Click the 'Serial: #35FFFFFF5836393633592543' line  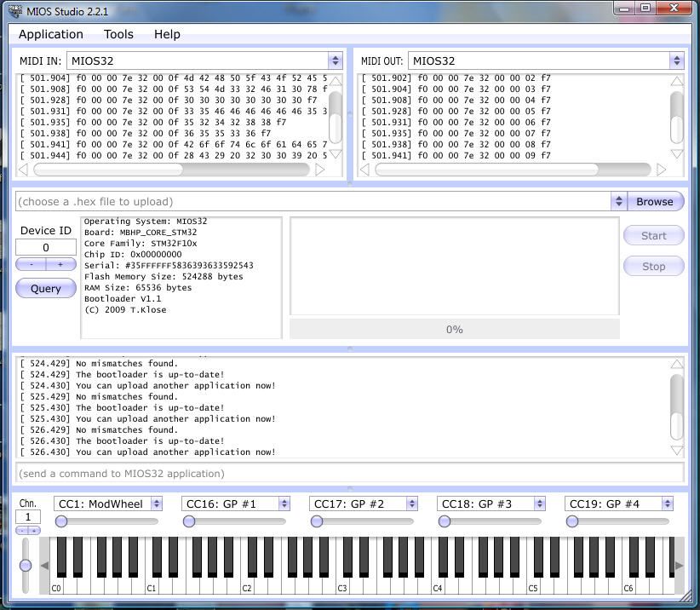pos(169,265)
